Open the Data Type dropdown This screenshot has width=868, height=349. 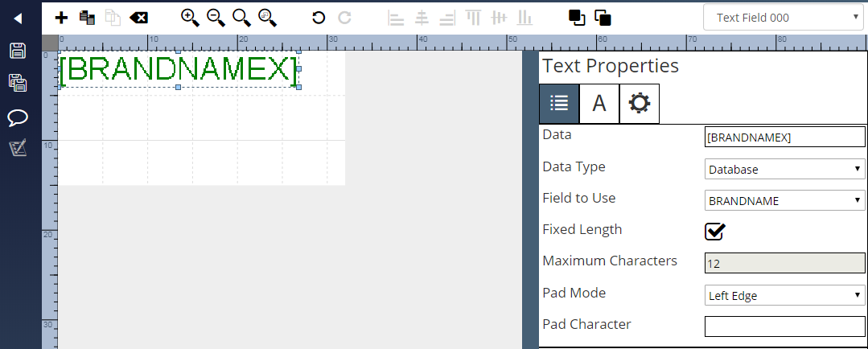pyautogui.click(x=784, y=169)
